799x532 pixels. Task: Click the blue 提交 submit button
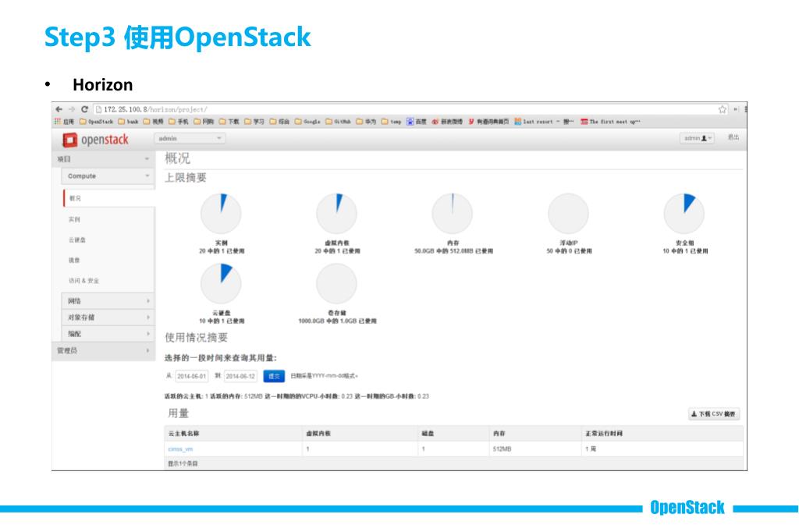(x=274, y=376)
